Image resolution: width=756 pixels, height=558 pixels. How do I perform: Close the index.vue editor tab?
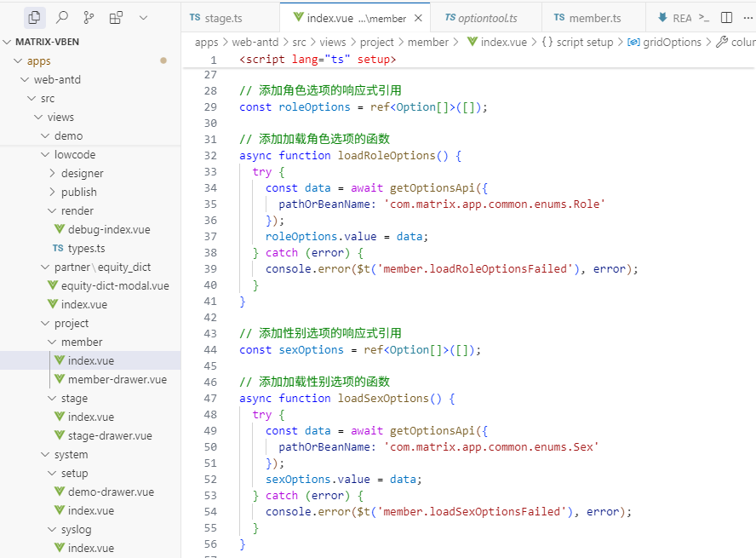[x=420, y=18]
